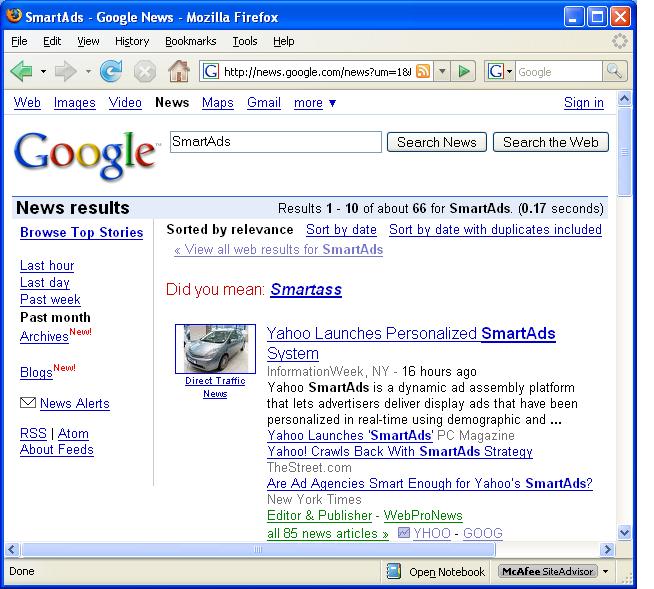
Task: Click the RSS feed icon in the address bar
Action: coord(423,71)
